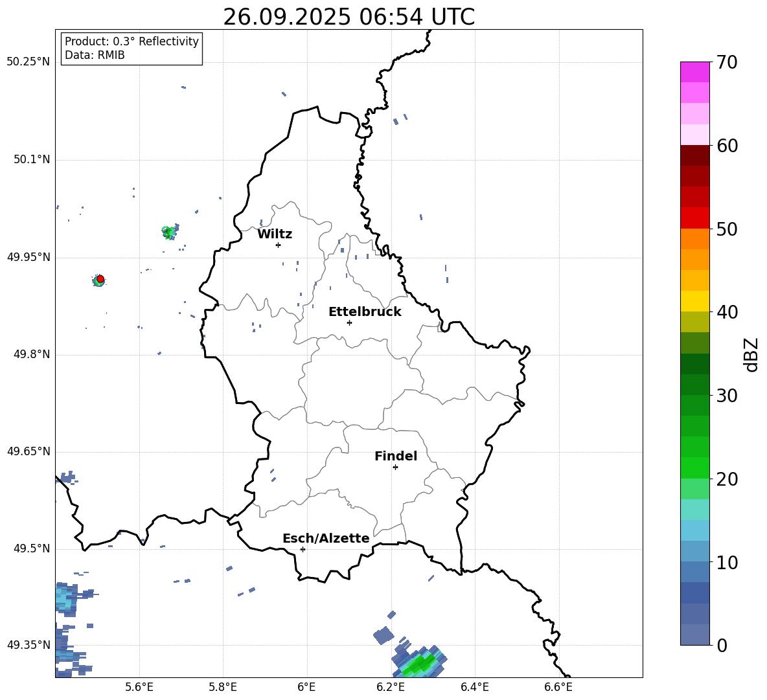Click the Esch/Alzette location cross marker
767x700 pixels.
[x=303, y=549]
